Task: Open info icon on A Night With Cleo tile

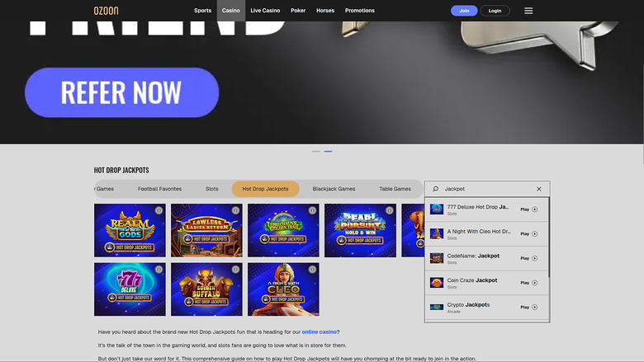Action: click(312, 270)
